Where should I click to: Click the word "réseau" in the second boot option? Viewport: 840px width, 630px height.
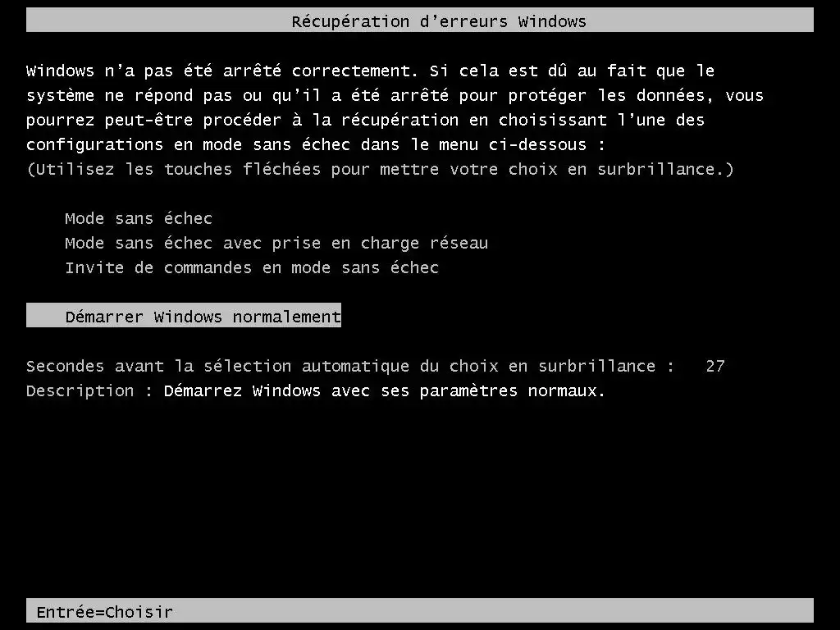click(x=459, y=243)
